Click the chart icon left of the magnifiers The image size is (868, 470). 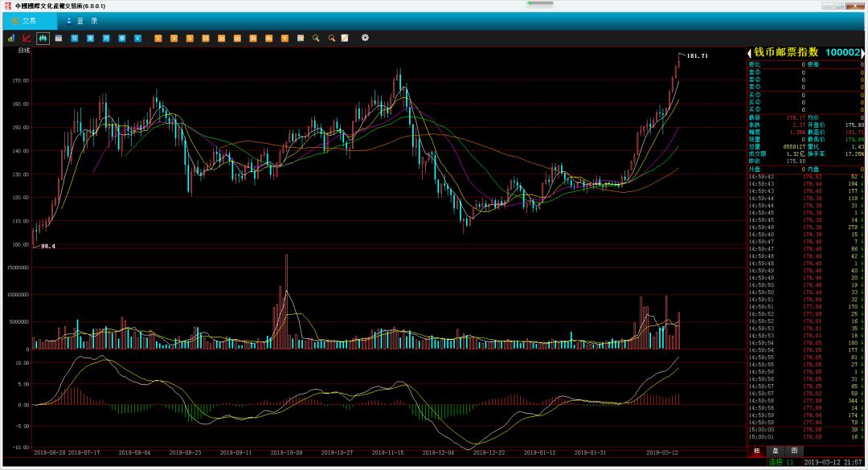tap(301, 39)
